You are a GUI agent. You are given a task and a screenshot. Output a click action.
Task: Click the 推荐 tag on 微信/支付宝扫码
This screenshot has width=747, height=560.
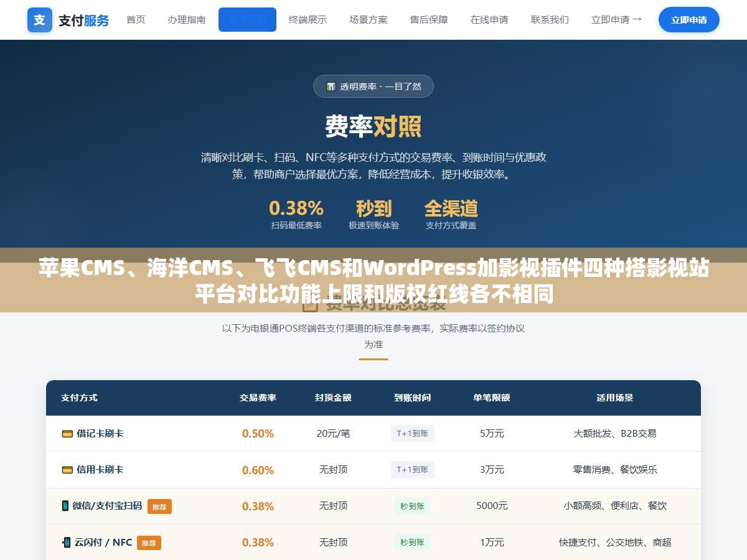tap(159, 506)
